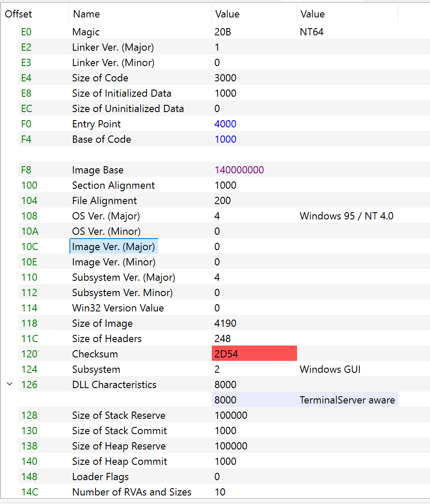The image size is (430, 504).
Task: Click offset E0 in the Offset column
Action: [26, 32]
